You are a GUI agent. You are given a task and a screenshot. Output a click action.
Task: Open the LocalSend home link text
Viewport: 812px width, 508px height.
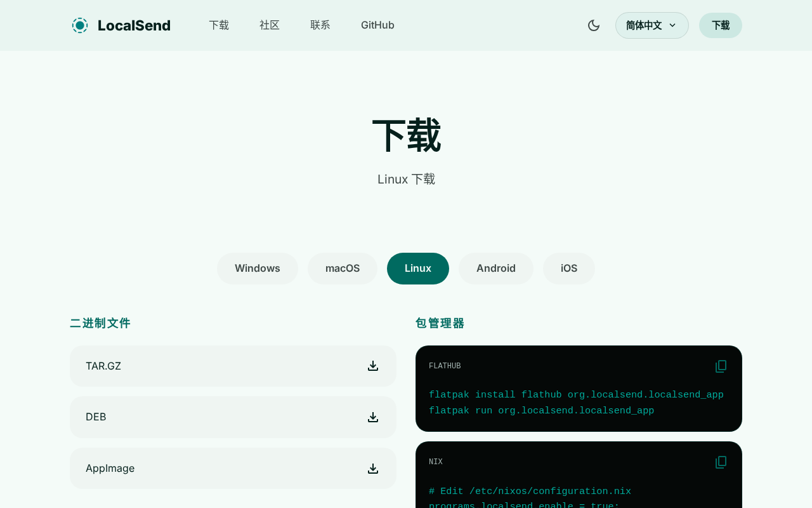[134, 25]
